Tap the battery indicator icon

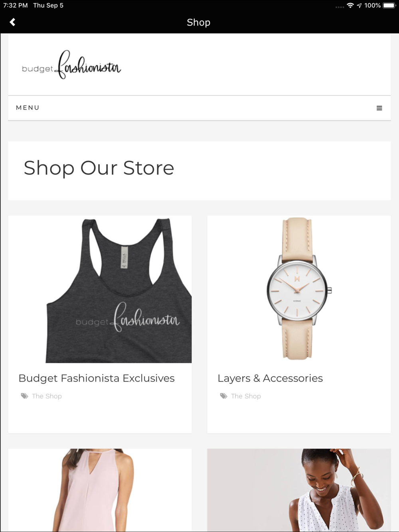pyautogui.click(x=389, y=6)
